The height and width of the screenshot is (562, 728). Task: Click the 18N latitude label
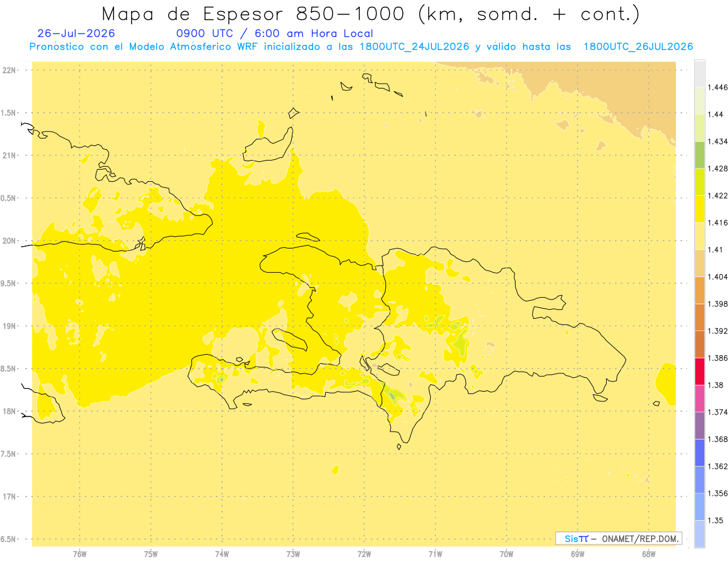coord(9,411)
